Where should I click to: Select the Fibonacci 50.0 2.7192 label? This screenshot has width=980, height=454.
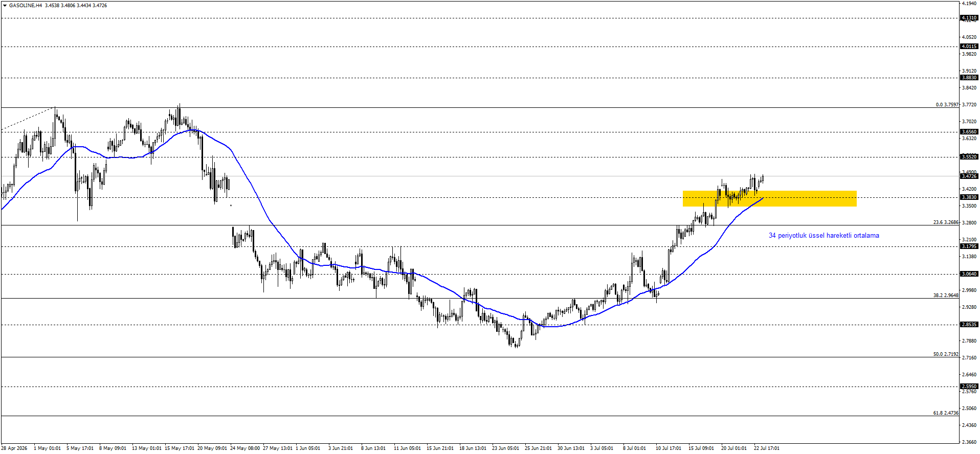pyautogui.click(x=946, y=354)
